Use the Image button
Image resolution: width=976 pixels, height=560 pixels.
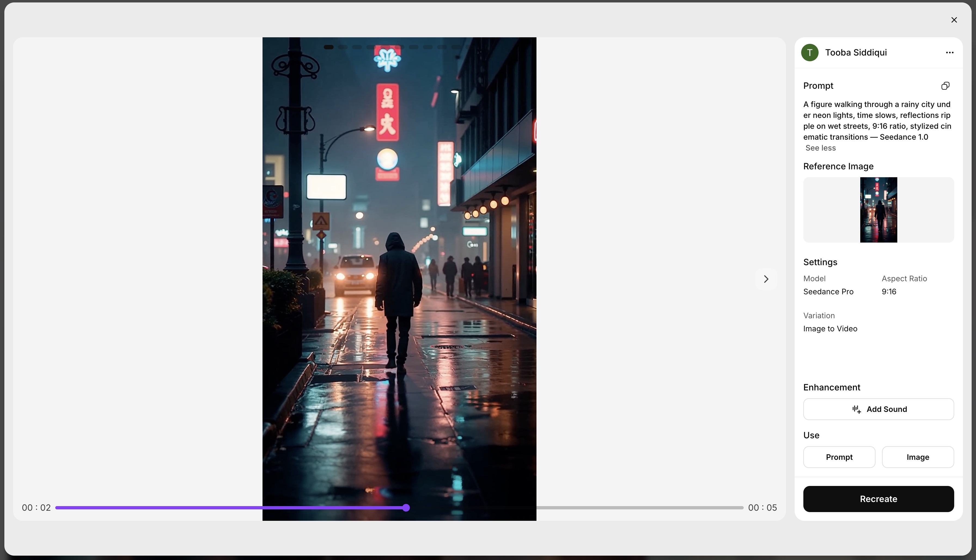pyautogui.click(x=917, y=457)
